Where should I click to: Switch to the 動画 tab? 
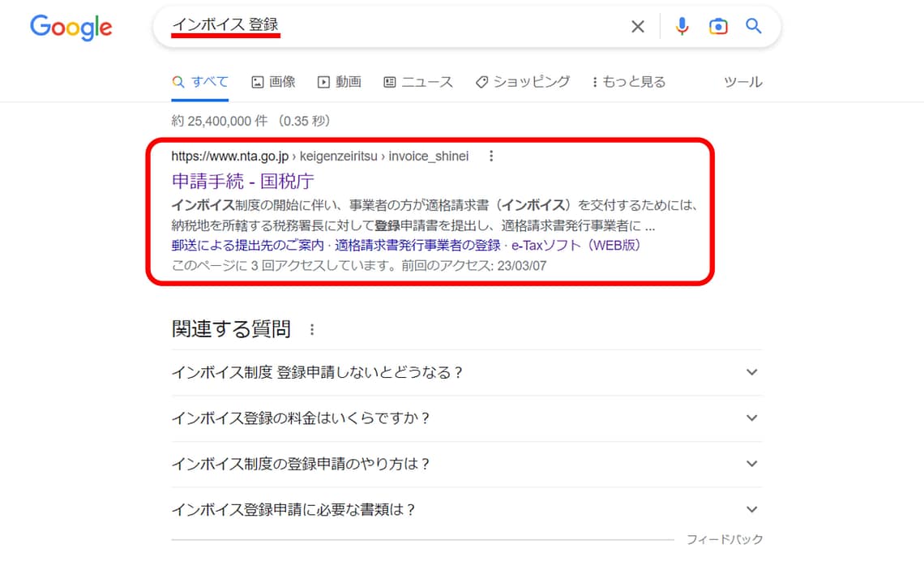339,82
